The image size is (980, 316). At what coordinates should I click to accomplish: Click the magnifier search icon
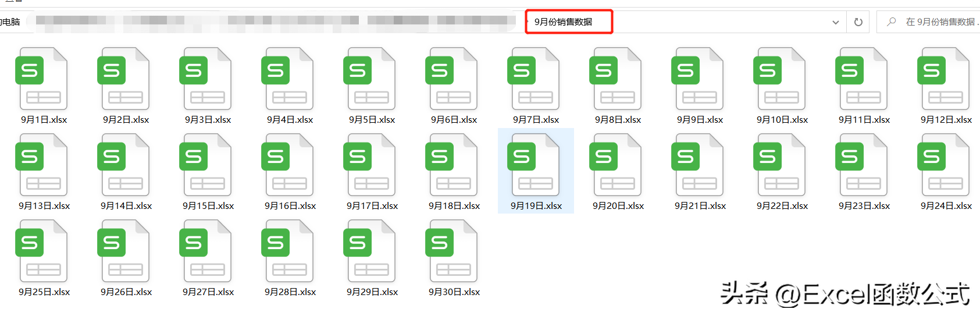click(x=891, y=22)
